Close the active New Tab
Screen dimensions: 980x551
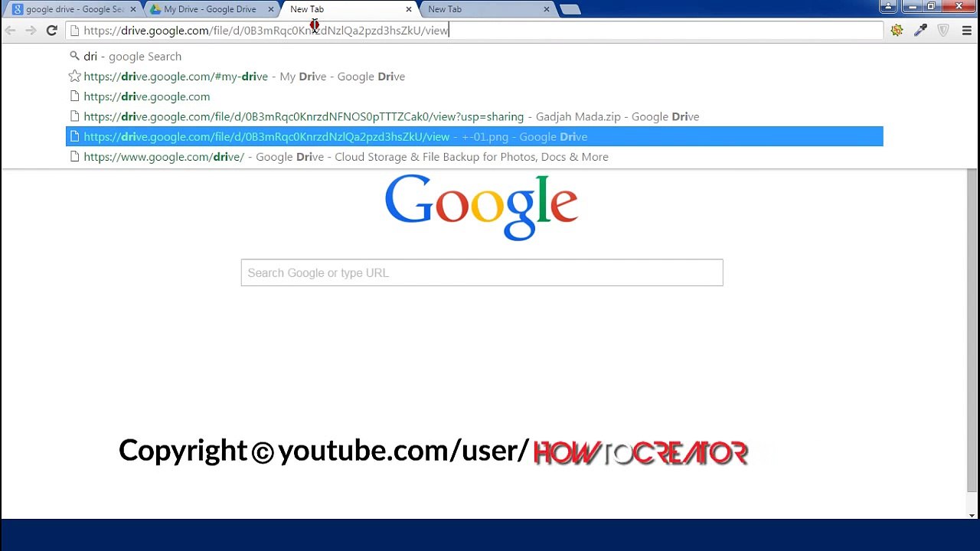point(408,9)
